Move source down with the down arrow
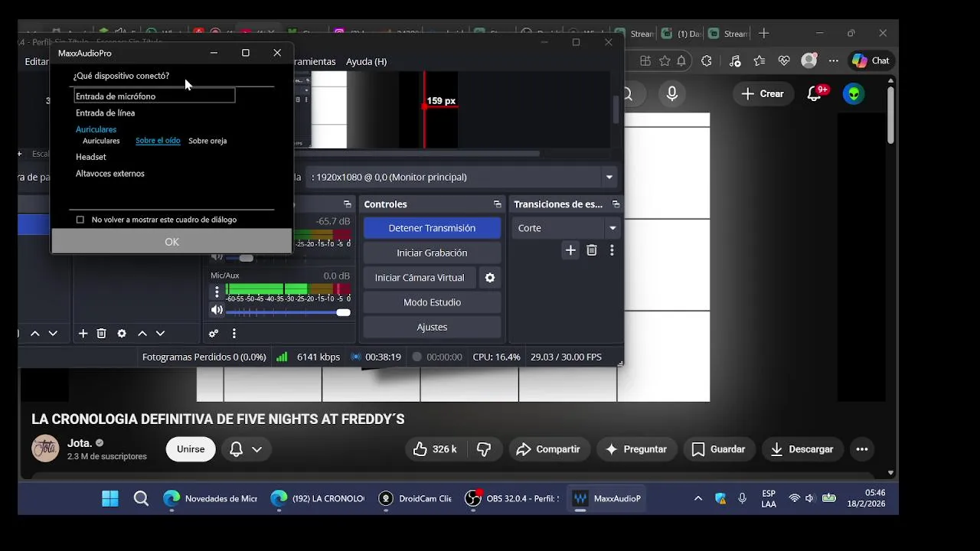The image size is (980, 551). pos(160,334)
